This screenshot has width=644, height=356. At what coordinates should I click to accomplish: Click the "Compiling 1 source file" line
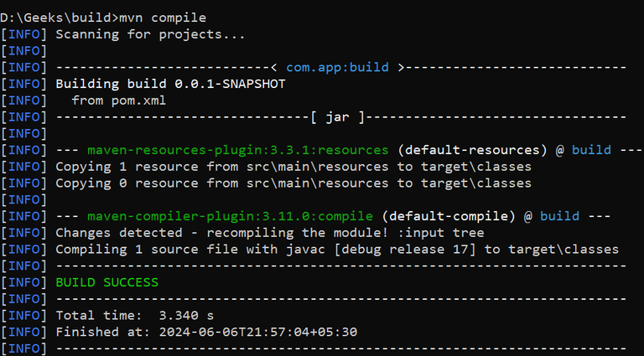(336, 249)
